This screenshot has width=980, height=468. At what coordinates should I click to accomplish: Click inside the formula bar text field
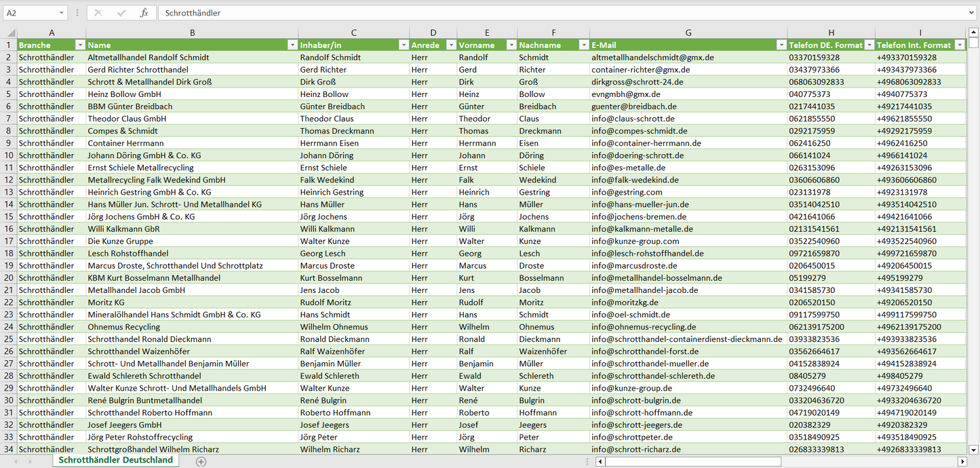click(x=543, y=13)
